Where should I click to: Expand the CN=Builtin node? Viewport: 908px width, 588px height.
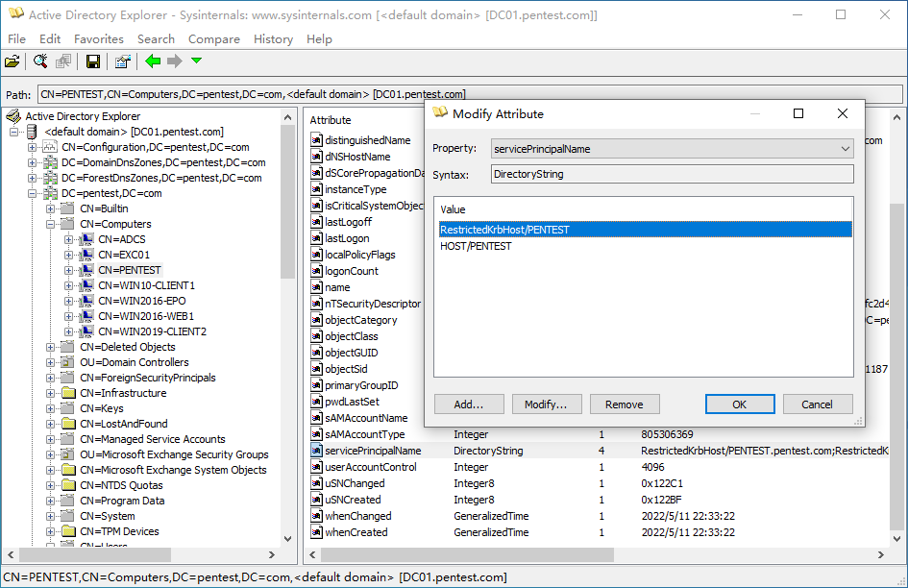(50, 208)
